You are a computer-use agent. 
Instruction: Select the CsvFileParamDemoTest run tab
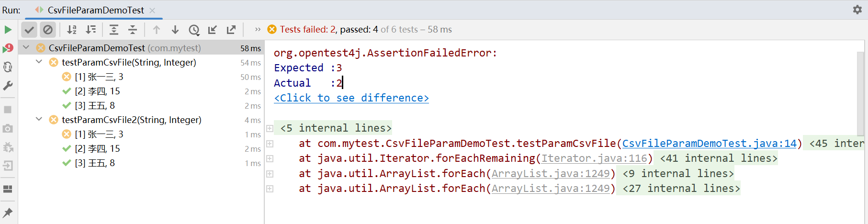point(95,10)
